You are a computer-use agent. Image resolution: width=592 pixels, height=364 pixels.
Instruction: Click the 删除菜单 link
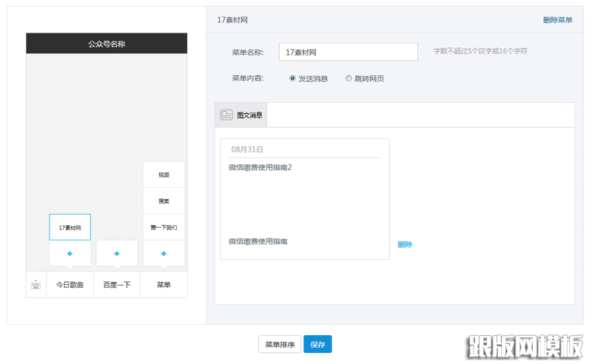[558, 20]
